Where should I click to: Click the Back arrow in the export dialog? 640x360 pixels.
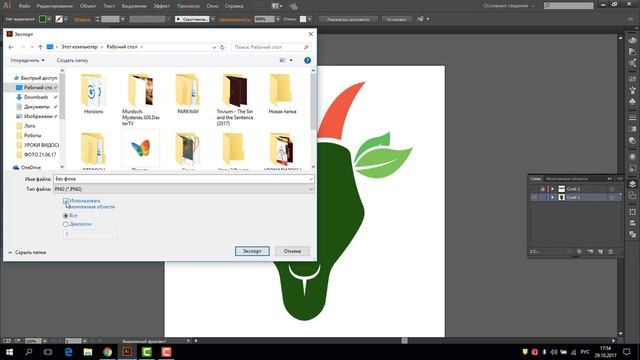point(11,47)
